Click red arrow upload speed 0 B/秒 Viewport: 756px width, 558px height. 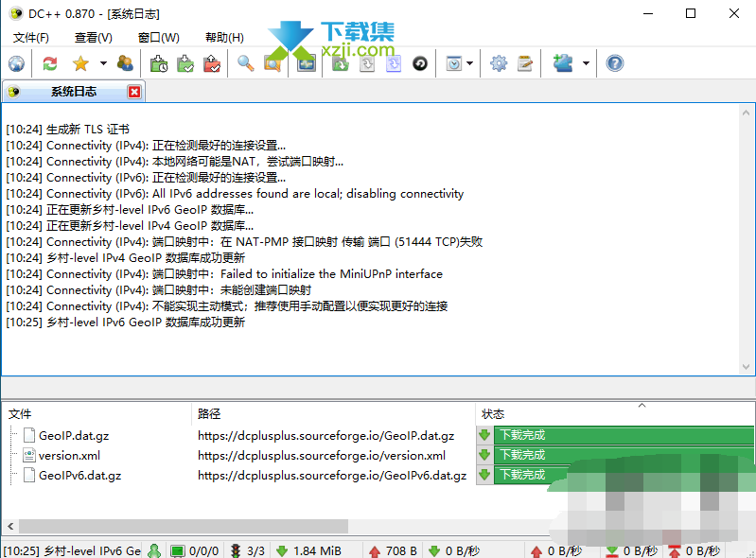556,550
